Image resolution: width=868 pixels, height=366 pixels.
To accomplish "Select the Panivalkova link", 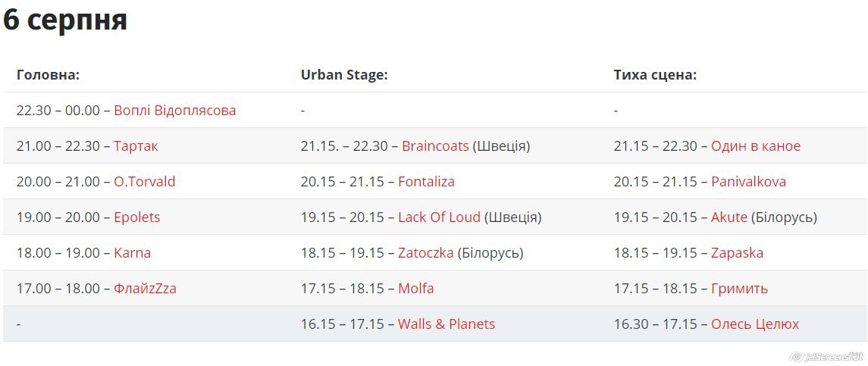I will click(748, 182).
